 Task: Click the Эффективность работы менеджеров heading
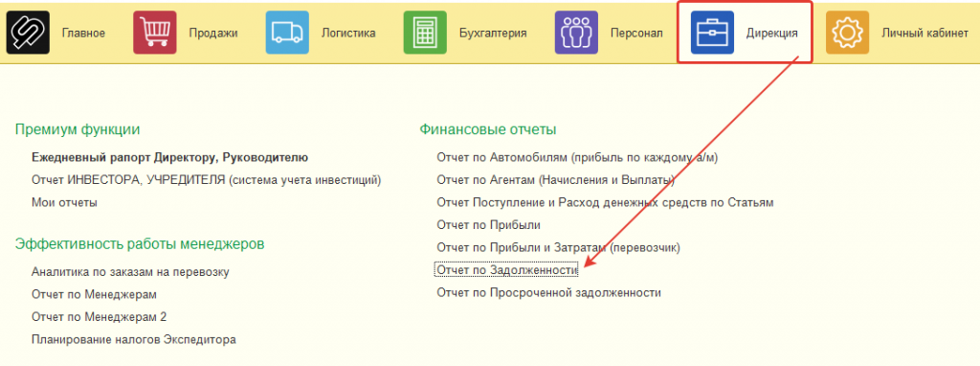(140, 244)
